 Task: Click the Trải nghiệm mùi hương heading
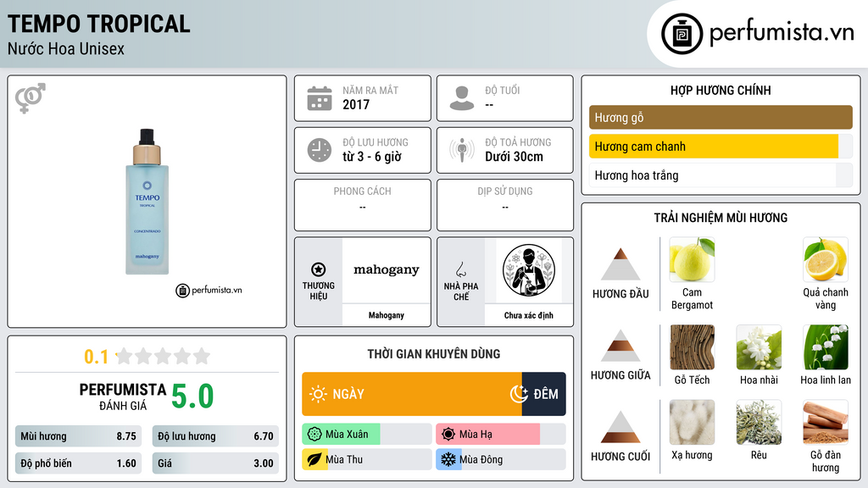[x=721, y=218]
